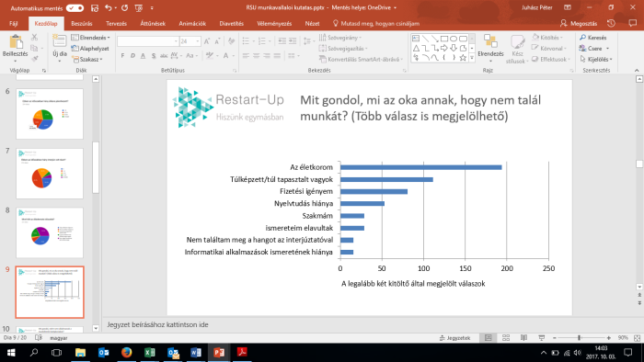Screen dimensions: 644x362
Task: Click the Megosztás share button
Action: (x=579, y=23)
